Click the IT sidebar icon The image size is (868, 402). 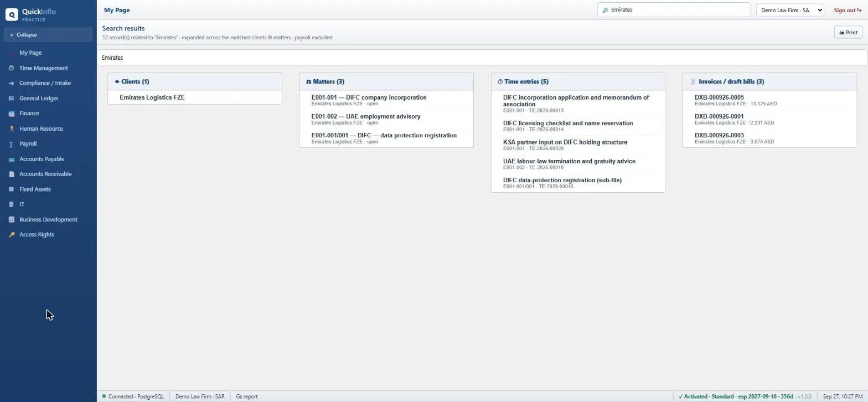[11, 204]
